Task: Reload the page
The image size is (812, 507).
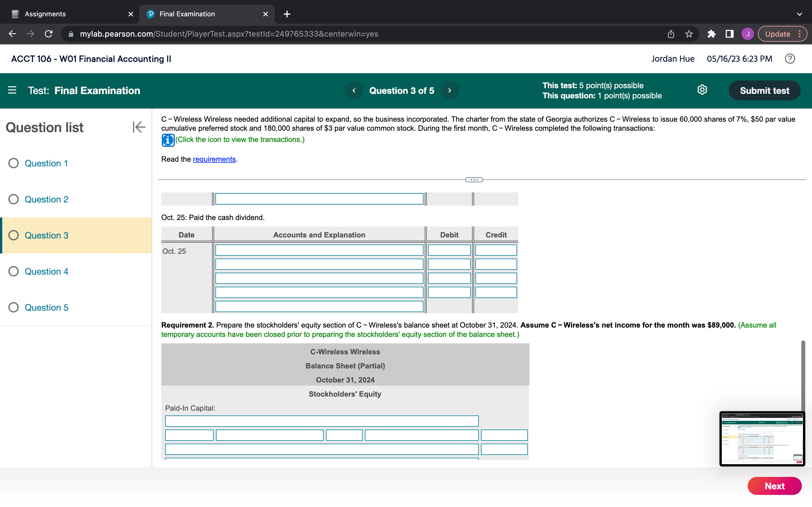Action: (x=49, y=34)
